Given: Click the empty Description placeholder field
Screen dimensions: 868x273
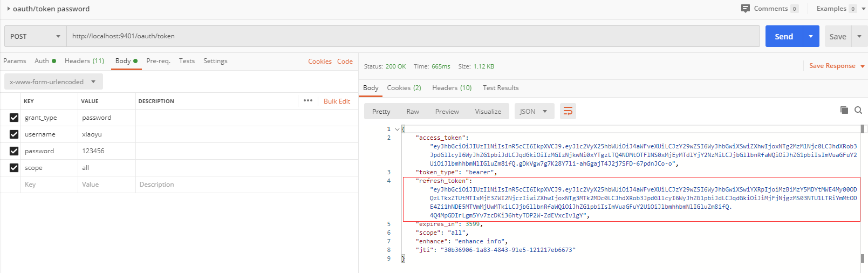Looking at the screenshot, I should click(247, 185).
